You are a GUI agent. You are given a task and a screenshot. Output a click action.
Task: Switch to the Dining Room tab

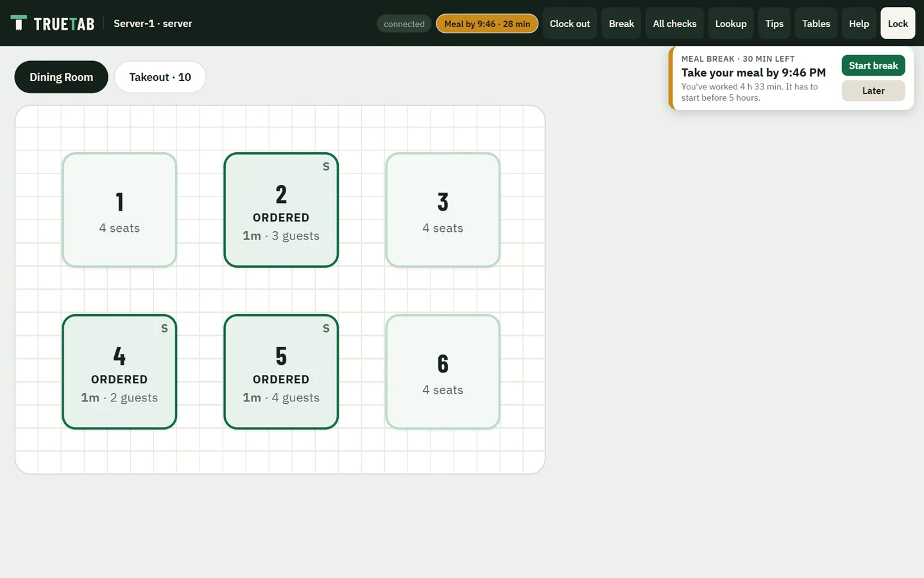[x=62, y=77]
